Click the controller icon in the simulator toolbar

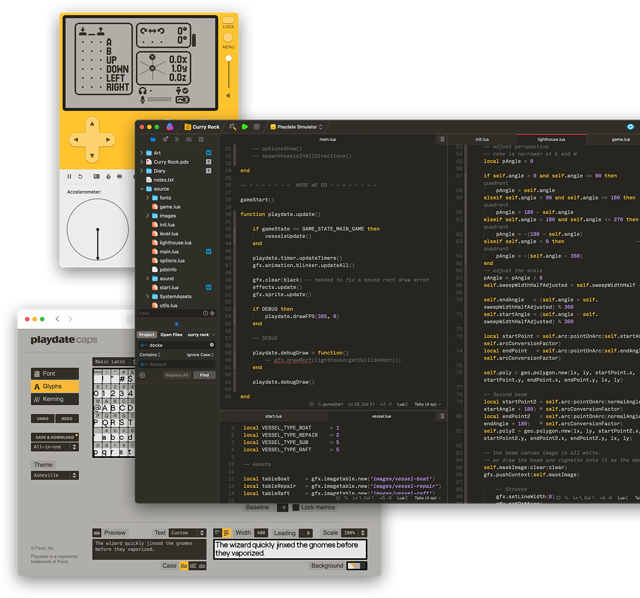click(x=119, y=176)
